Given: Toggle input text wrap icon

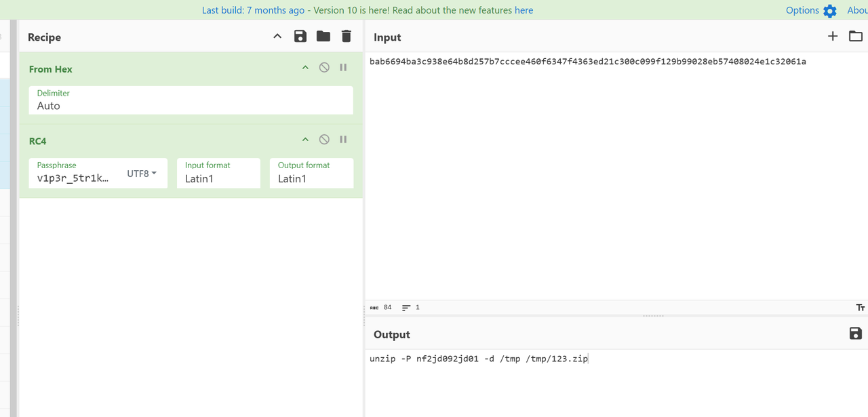Looking at the screenshot, I should (x=860, y=307).
